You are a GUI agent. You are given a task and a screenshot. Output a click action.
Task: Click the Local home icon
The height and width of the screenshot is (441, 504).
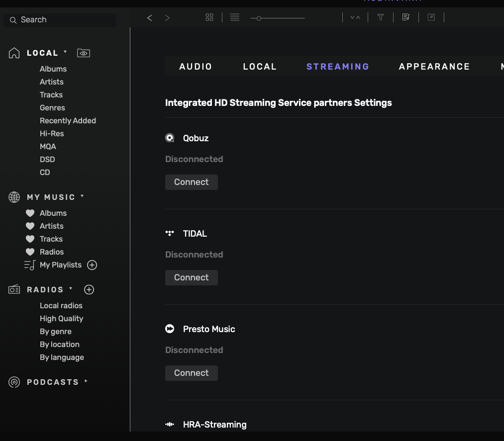pos(14,53)
